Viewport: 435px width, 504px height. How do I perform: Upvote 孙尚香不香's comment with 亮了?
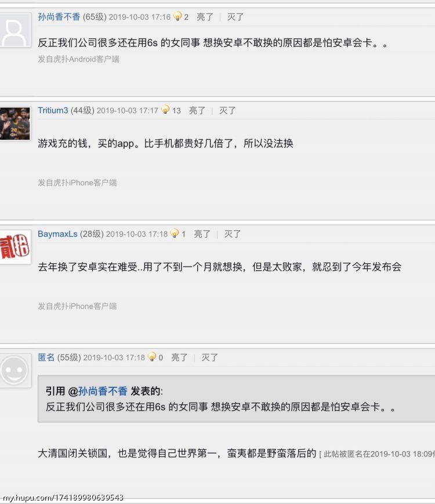[x=205, y=17]
